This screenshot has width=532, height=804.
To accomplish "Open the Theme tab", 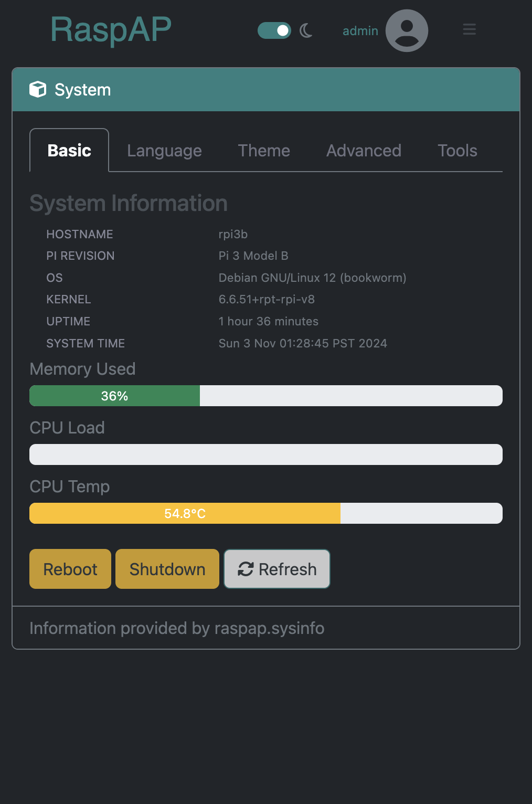I will click(264, 151).
